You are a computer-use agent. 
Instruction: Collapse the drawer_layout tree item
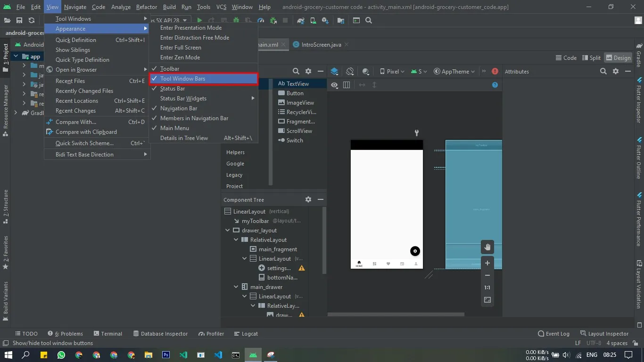228,230
